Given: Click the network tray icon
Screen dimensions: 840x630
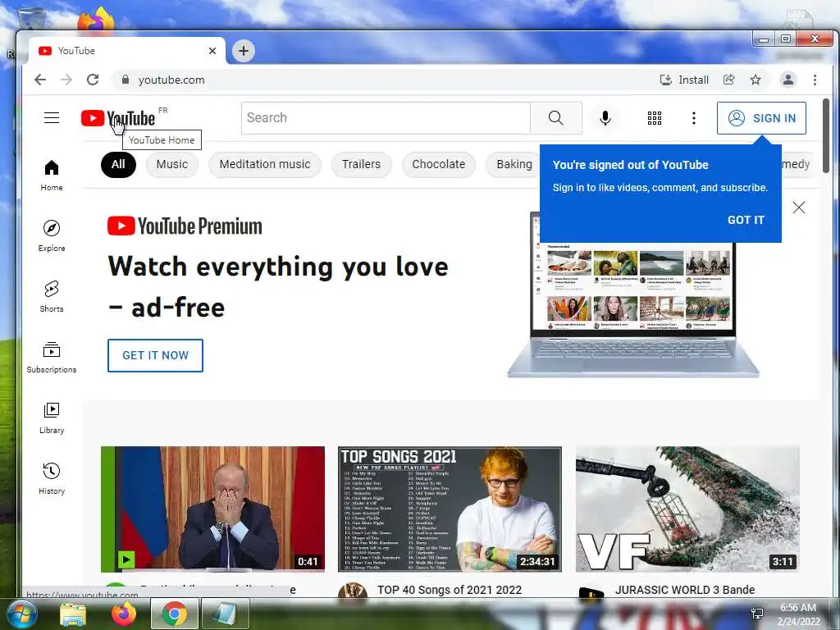Looking at the screenshot, I should (757, 614).
